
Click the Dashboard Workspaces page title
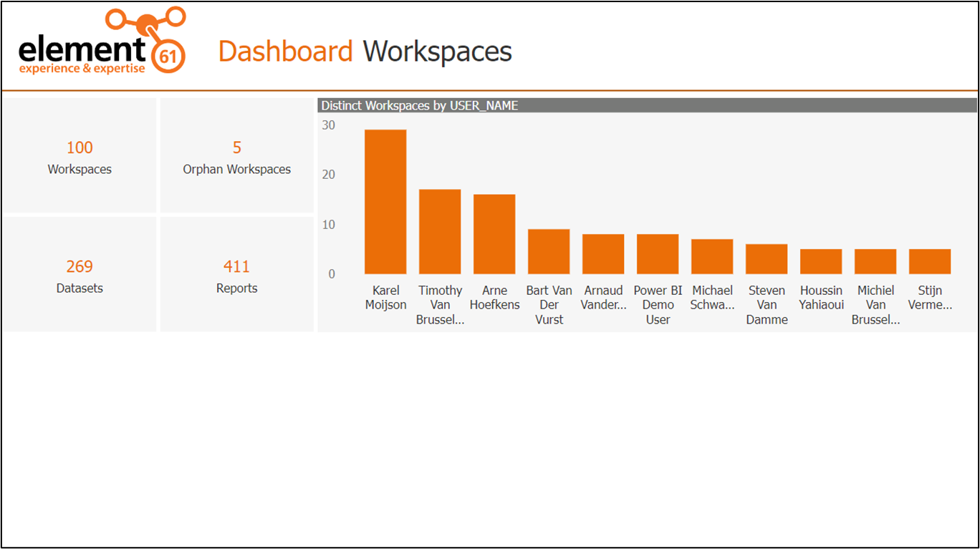pos(365,51)
